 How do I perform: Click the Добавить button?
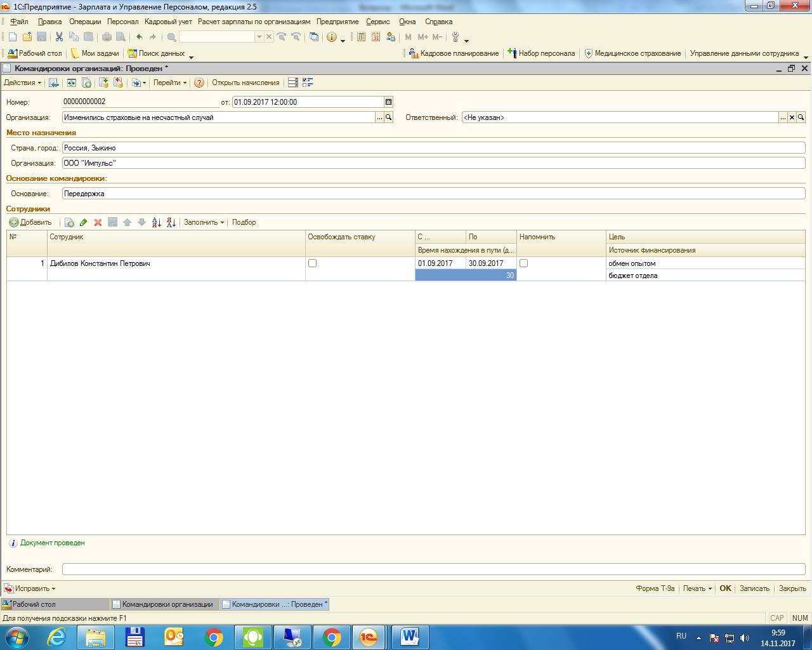[x=30, y=222]
